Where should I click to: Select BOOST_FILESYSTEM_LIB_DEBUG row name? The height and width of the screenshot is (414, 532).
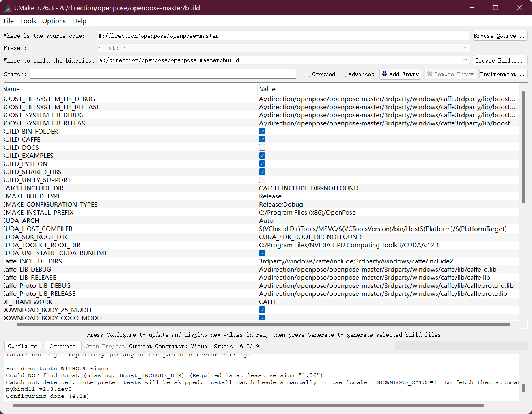click(x=50, y=99)
